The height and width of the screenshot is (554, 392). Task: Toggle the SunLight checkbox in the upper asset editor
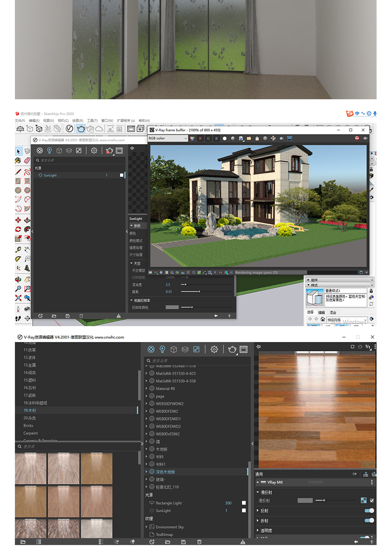[122, 175]
